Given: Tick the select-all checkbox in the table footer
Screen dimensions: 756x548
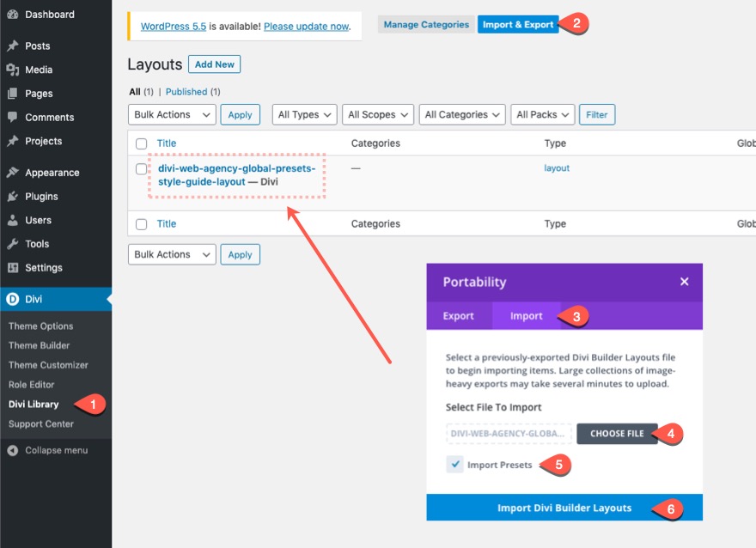Looking at the screenshot, I should point(141,224).
